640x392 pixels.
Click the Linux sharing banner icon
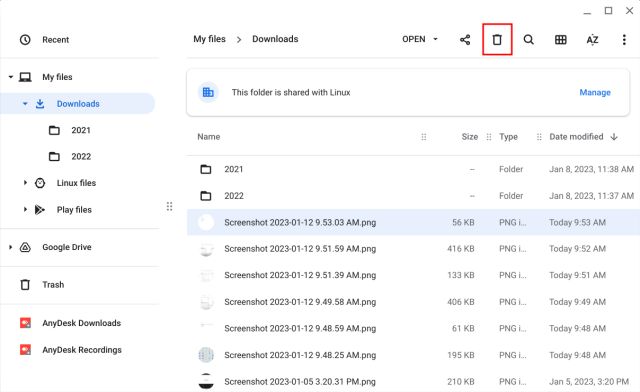tap(208, 92)
